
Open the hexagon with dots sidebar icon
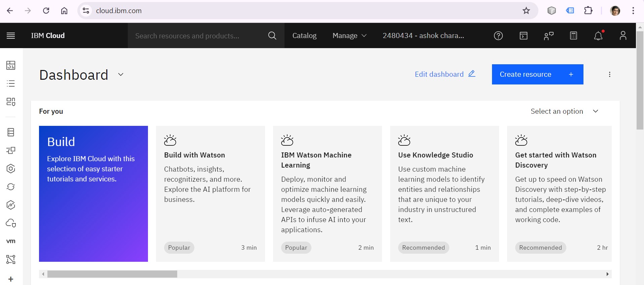pyautogui.click(x=11, y=205)
